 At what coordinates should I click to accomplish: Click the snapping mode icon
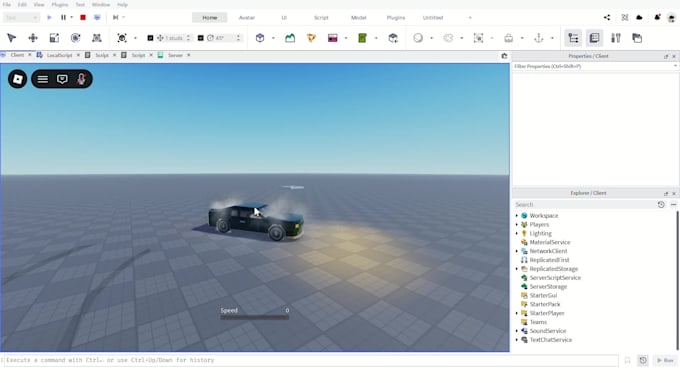[x=122, y=38]
